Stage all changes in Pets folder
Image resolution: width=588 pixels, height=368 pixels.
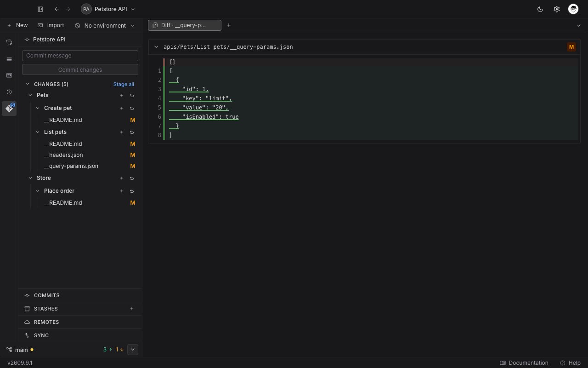122,95
